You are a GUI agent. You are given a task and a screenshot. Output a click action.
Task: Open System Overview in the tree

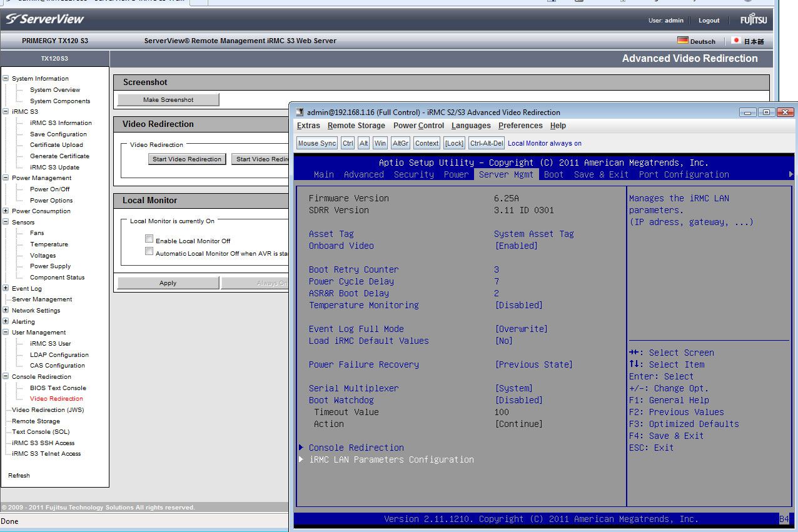(55, 89)
